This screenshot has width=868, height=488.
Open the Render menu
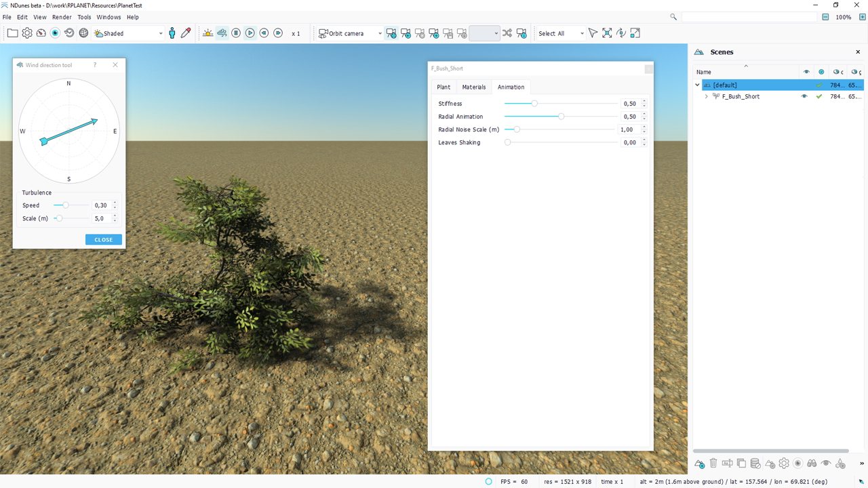(x=62, y=17)
